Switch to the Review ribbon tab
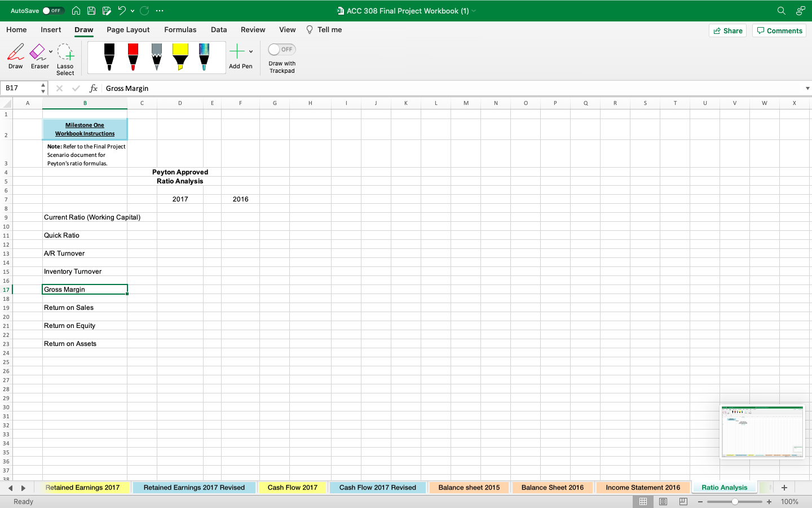Image resolution: width=812 pixels, height=508 pixels. [253, 30]
